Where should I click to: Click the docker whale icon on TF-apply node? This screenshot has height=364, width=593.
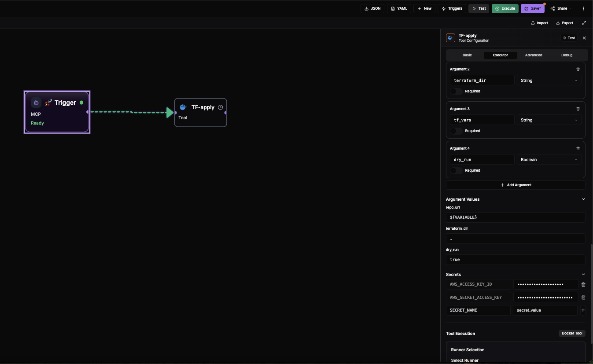tap(183, 107)
